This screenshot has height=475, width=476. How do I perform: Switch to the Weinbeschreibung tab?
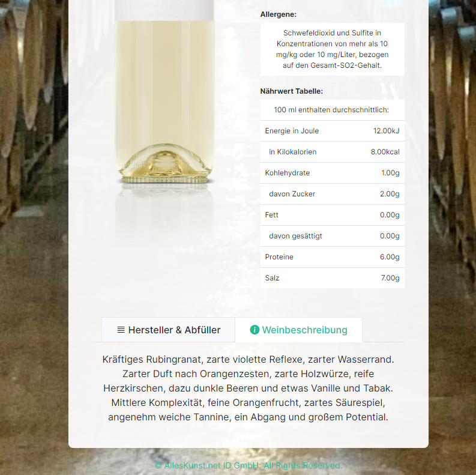pos(298,330)
